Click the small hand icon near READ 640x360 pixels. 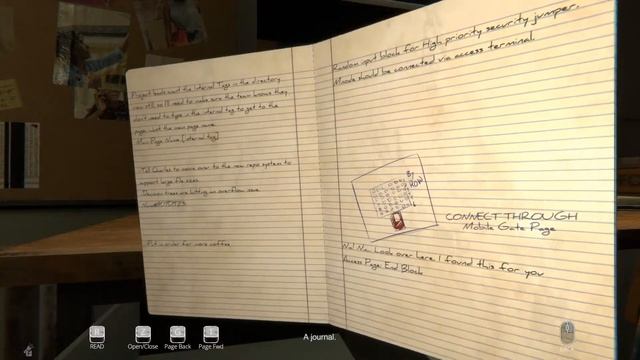29,350
